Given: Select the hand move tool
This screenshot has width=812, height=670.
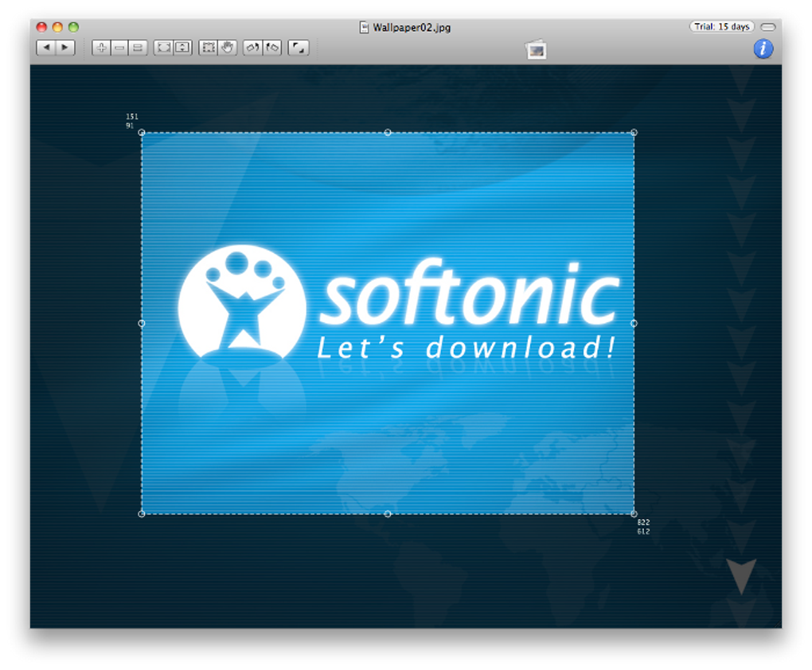Looking at the screenshot, I should [x=228, y=48].
